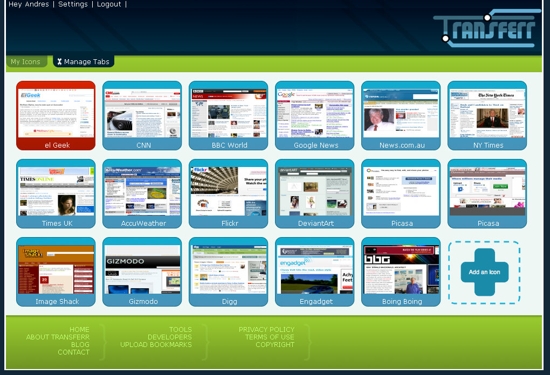Open the BBC World site icon
Viewport: 550px width, 375px height.
point(228,115)
